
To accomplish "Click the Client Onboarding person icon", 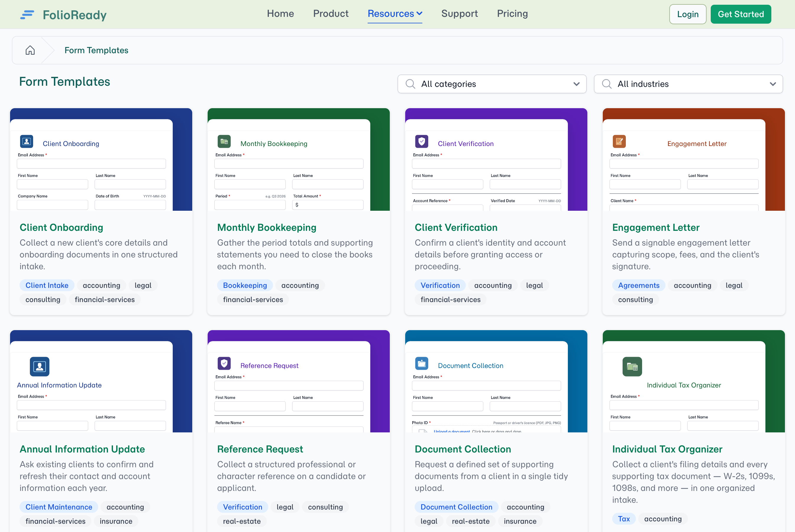I will 27,142.
